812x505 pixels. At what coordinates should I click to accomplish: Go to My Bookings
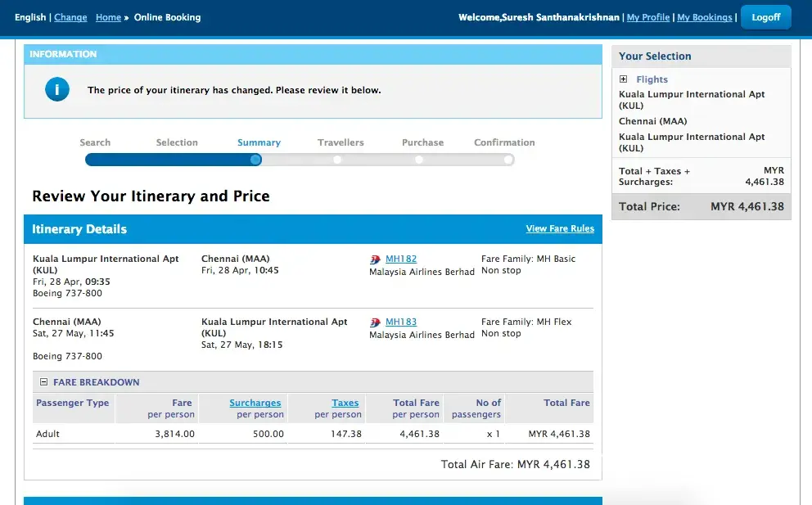[704, 17]
